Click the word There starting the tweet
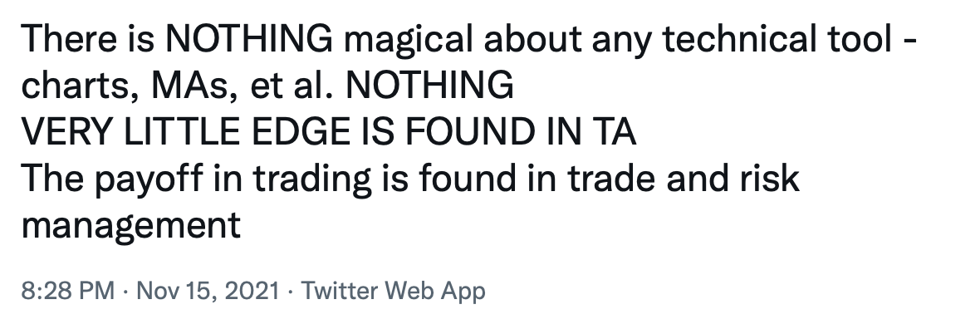980x329 pixels. pyautogui.click(x=70, y=39)
